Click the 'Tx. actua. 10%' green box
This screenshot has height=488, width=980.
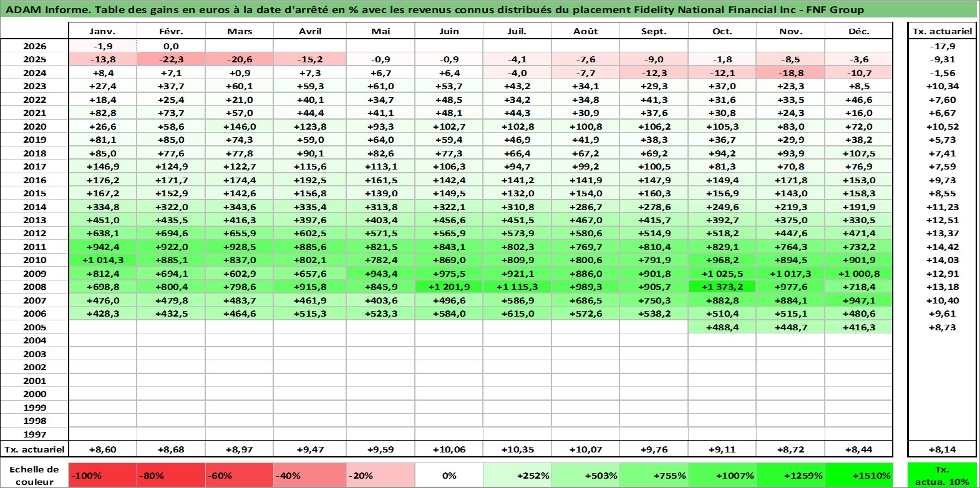pyautogui.click(x=943, y=475)
